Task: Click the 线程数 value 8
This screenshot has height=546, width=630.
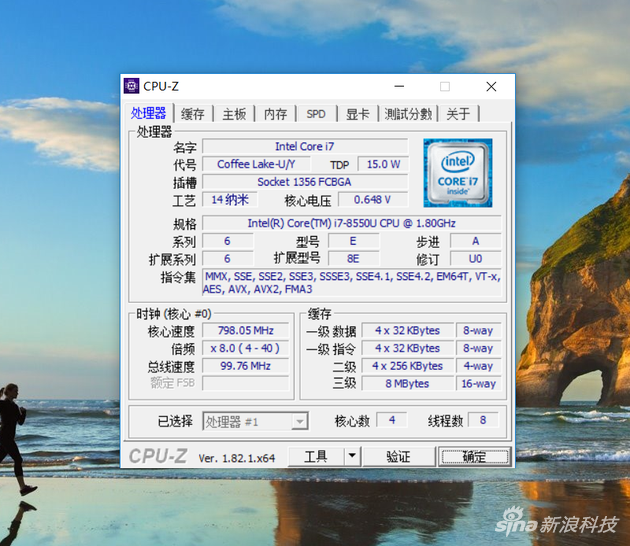Action: click(x=483, y=420)
